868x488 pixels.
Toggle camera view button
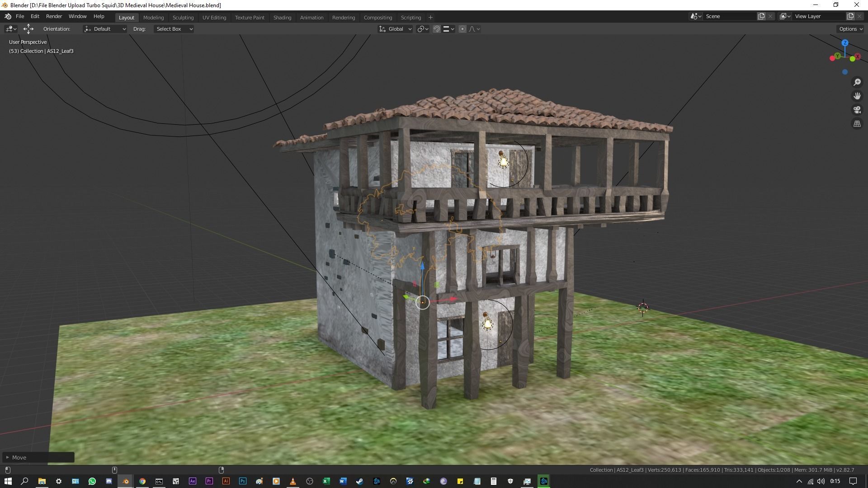[x=857, y=110]
